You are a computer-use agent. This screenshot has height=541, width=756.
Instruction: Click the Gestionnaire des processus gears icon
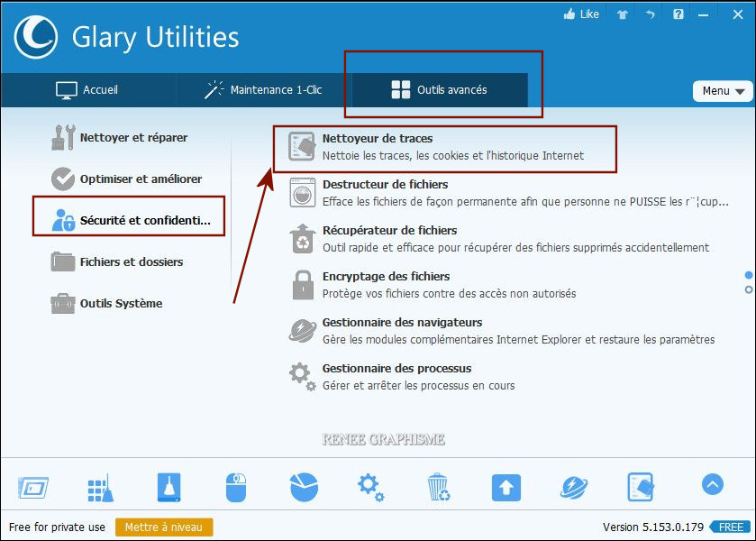pyautogui.click(x=302, y=376)
